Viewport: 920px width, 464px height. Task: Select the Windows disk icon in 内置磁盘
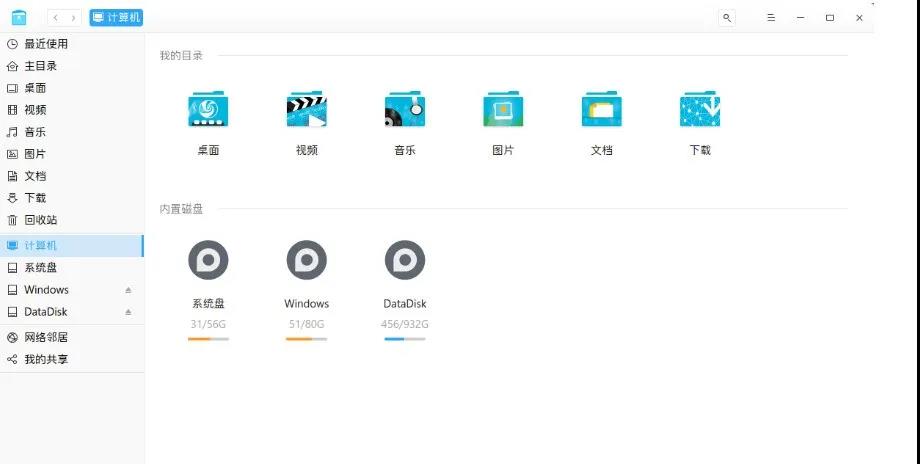[x=306, y=260]
